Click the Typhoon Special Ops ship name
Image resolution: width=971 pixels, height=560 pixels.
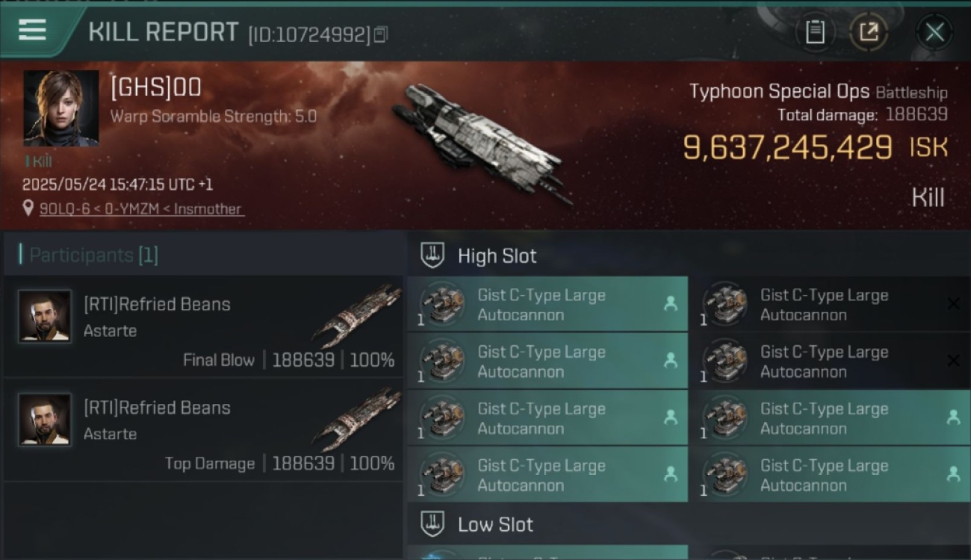(779, 92)
